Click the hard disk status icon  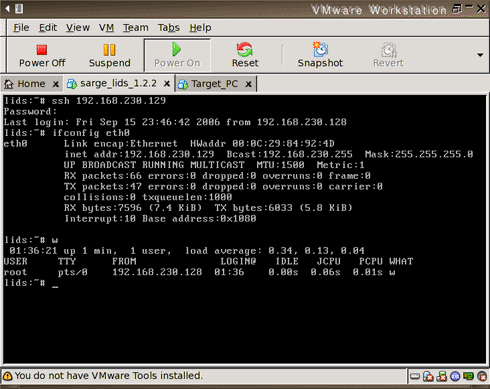(415, 377)
